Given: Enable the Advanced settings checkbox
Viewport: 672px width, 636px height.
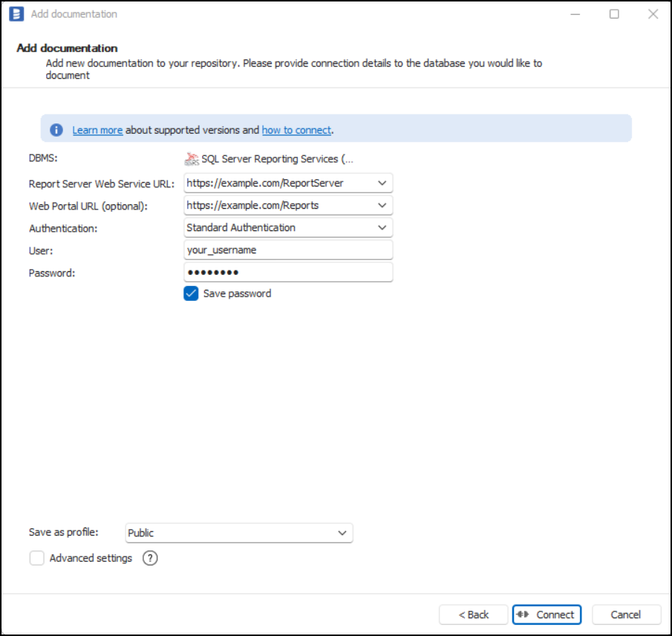Looking at the screenshot, I should point(37,558).
